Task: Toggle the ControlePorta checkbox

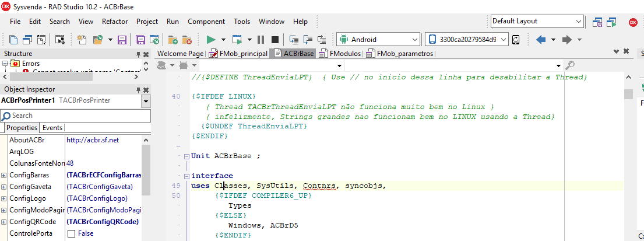Action: 71,233
